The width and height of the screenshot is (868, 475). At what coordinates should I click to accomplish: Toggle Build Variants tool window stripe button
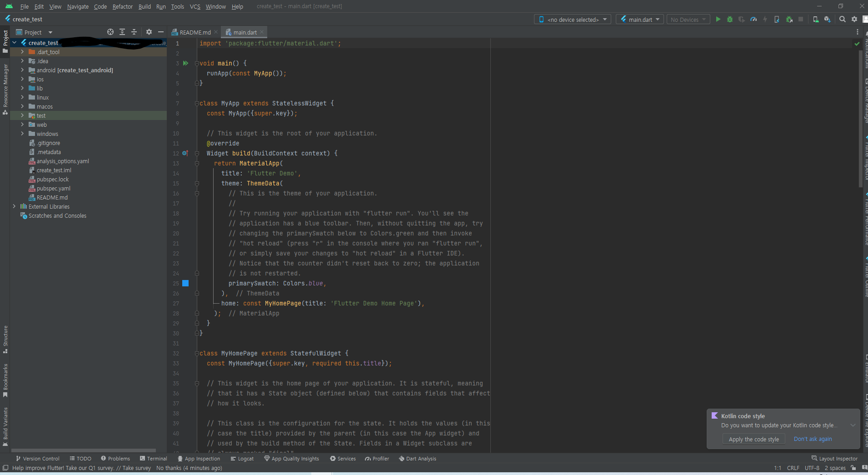click(x=5, y=426)
